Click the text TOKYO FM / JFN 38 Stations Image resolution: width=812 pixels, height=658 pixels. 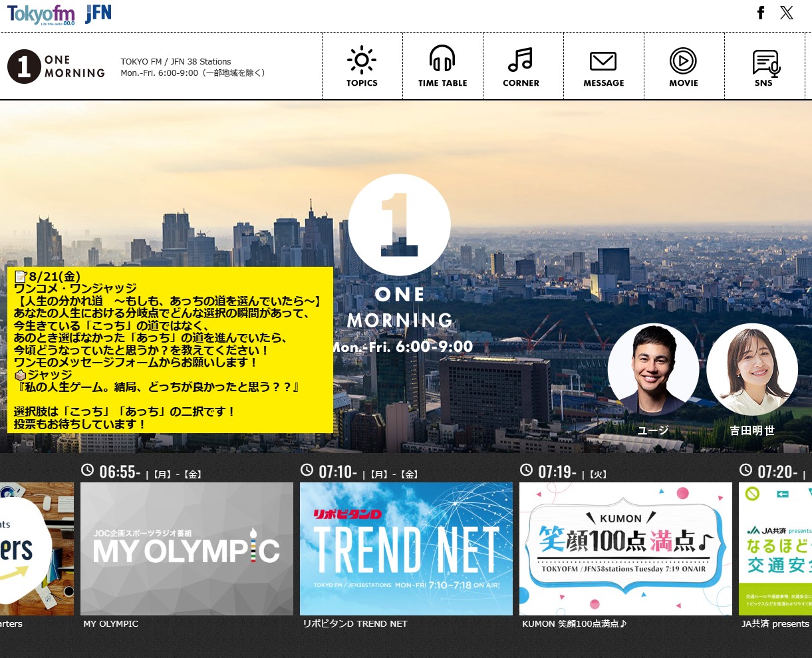pyautogui.click(x=176, y=61)
